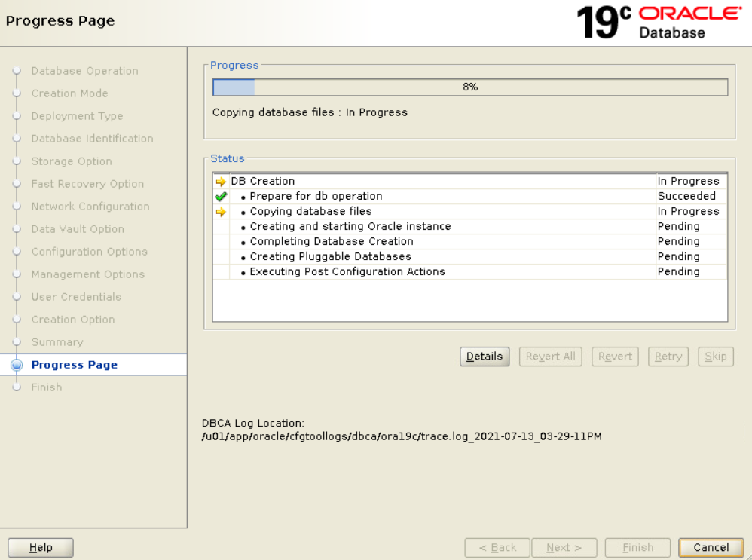
Task: Click the DBCA log file path text
Action: [402, 436]
